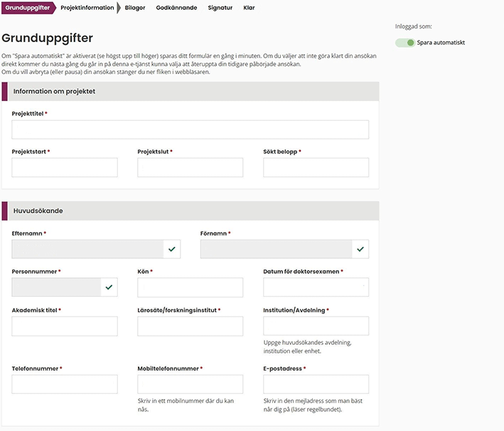Select the Klar step
Image resolution: width=504 pixels, height=431 pixels.
[x=250, y=8]
